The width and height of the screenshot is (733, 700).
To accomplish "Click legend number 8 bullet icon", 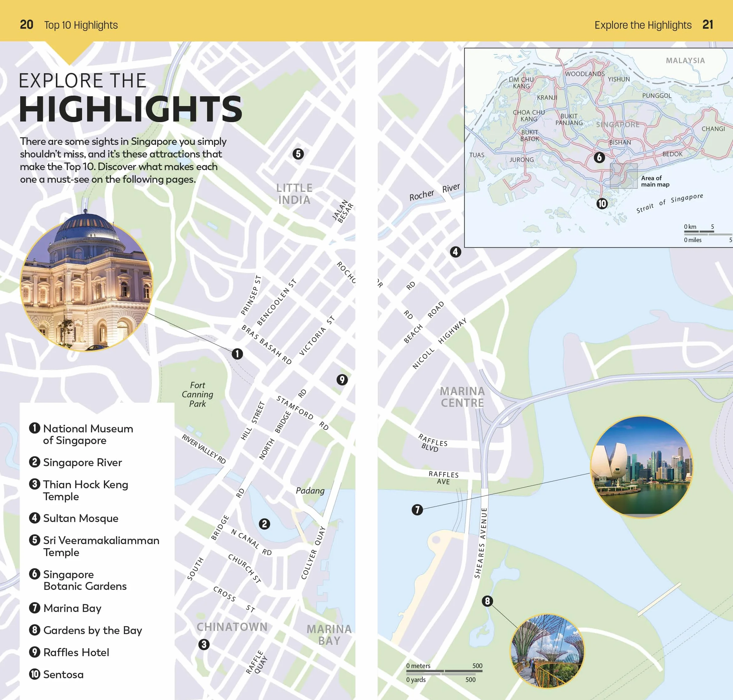I will (x=35, y=630).
